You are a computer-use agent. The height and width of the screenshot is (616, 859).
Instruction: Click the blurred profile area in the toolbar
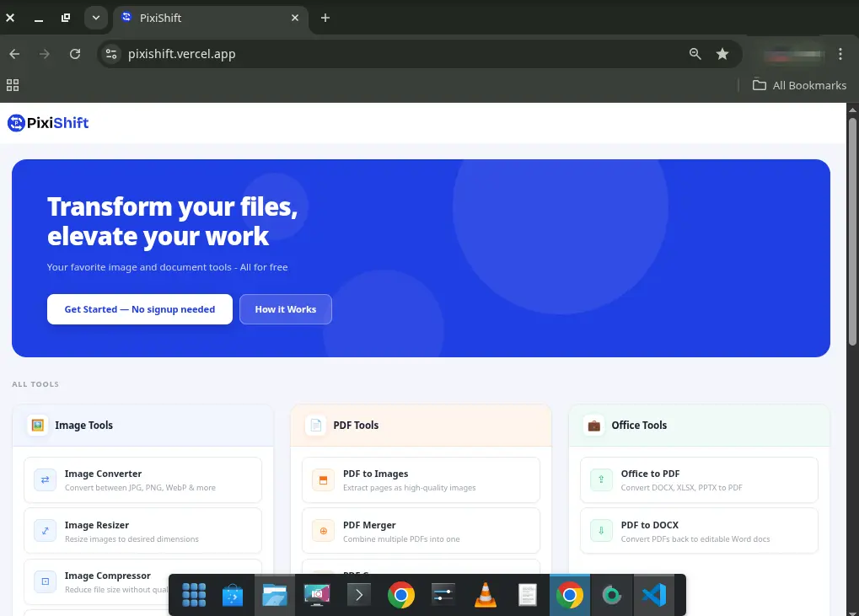pos(793,54)
